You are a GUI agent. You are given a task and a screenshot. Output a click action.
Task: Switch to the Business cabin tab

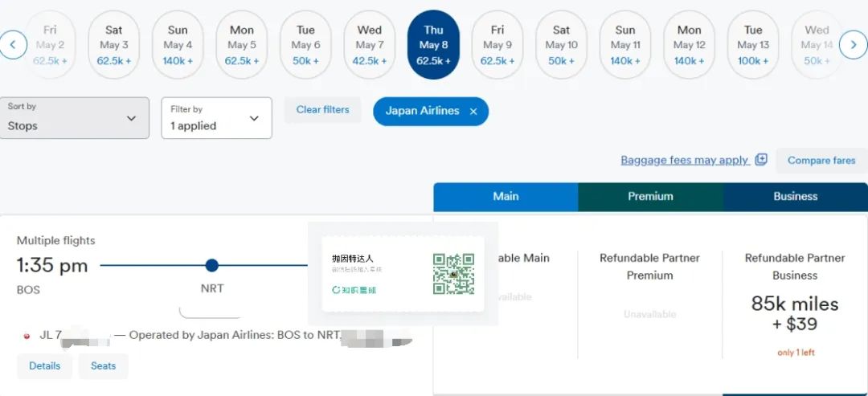tap(795, 197)
